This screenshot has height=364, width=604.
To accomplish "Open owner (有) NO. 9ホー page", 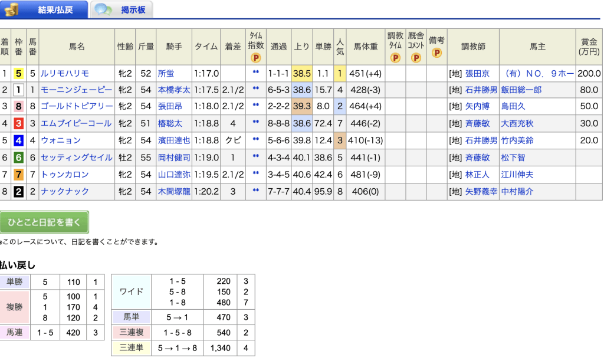I will [539, 74].
